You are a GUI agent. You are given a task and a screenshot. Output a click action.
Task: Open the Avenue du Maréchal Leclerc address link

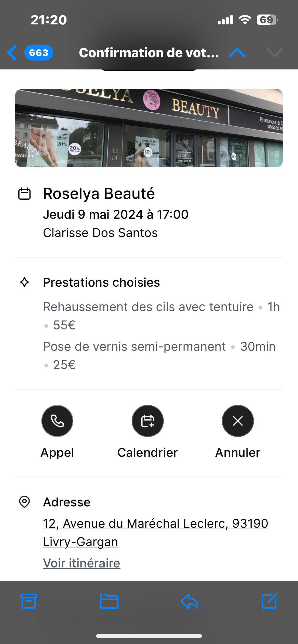click(155, 524)
